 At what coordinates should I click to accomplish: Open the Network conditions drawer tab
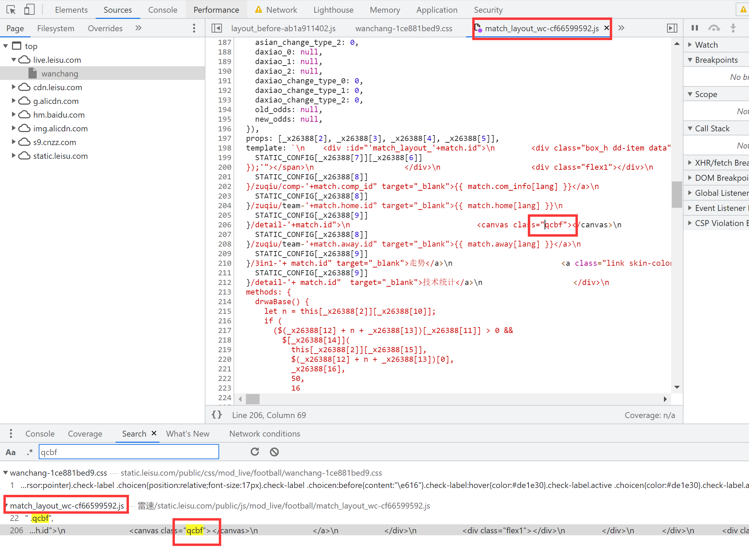(x=264, y=433)
